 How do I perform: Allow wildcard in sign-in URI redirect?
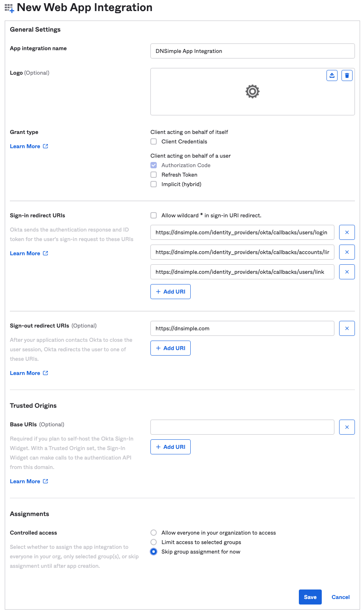click(x=154, y=215)
